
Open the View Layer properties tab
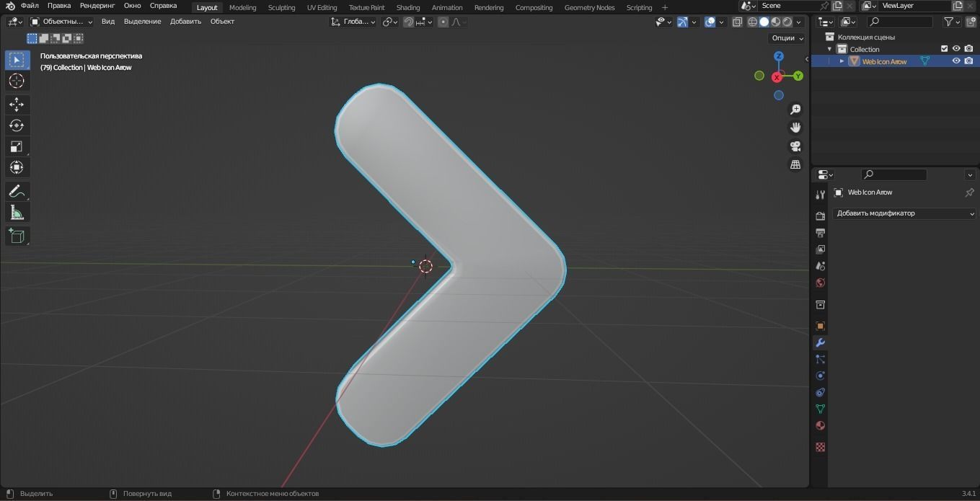[x=820, y=249]
